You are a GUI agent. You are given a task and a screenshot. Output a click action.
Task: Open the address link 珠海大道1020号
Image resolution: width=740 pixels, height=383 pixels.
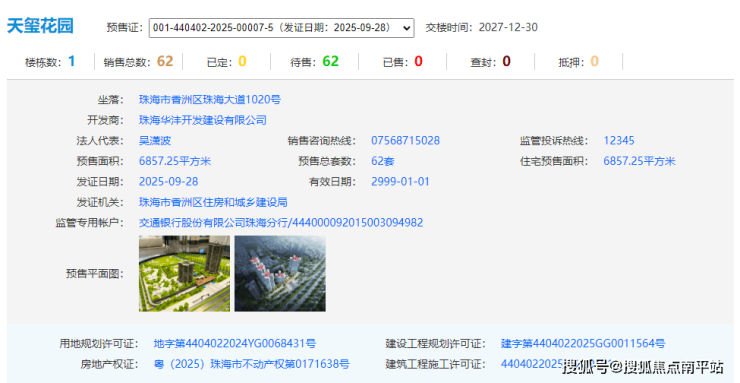210,100
